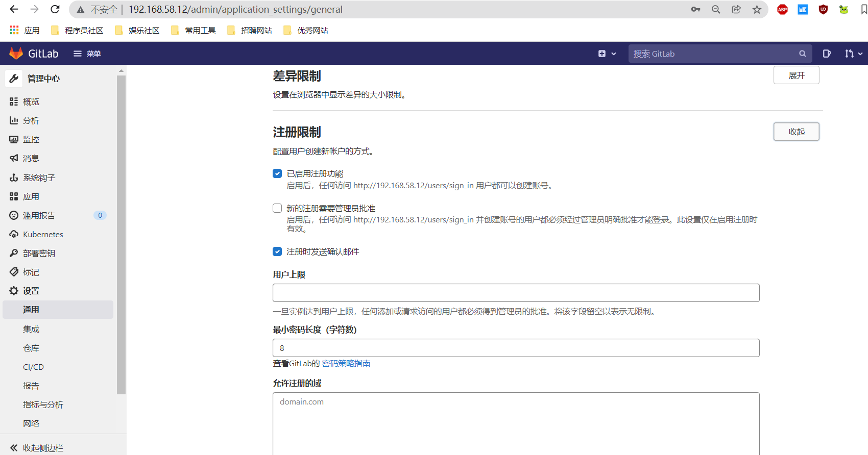Viewport: 868px width, 455px height.
Task: Click the 设置 gear icon in sidebar
Action: click(14, 291)
